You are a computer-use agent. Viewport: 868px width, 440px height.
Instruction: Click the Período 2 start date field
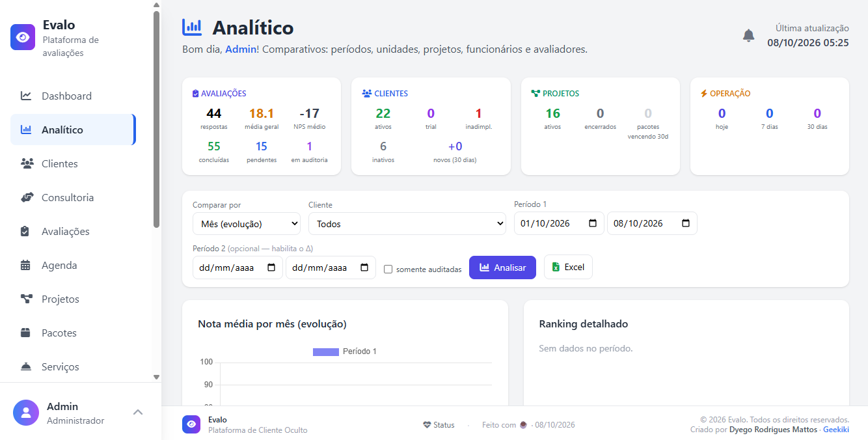pos(237,268)
